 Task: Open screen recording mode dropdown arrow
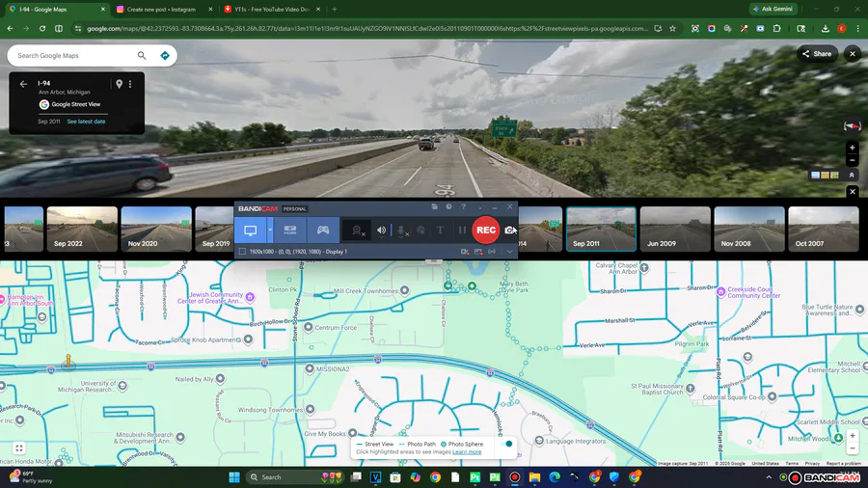270,230
